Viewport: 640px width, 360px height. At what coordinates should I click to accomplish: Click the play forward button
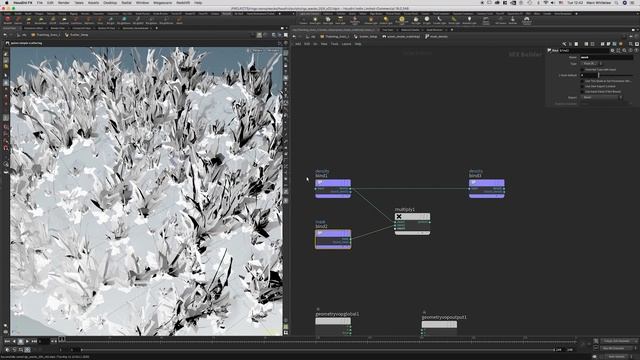click(27, 341)
